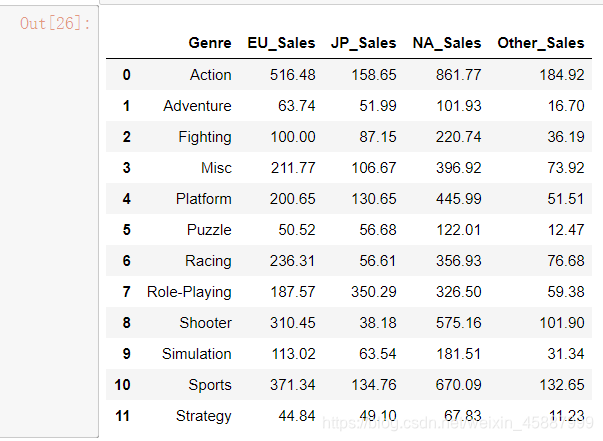Select the EU_Sales column header
This screenshot has height=441, width=603.
281,43
